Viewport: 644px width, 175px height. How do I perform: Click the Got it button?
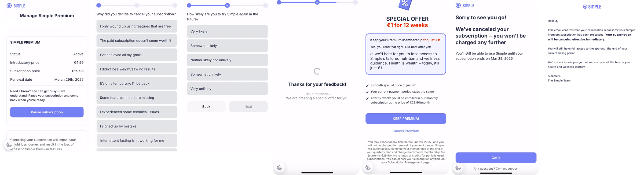coord(496,158)
